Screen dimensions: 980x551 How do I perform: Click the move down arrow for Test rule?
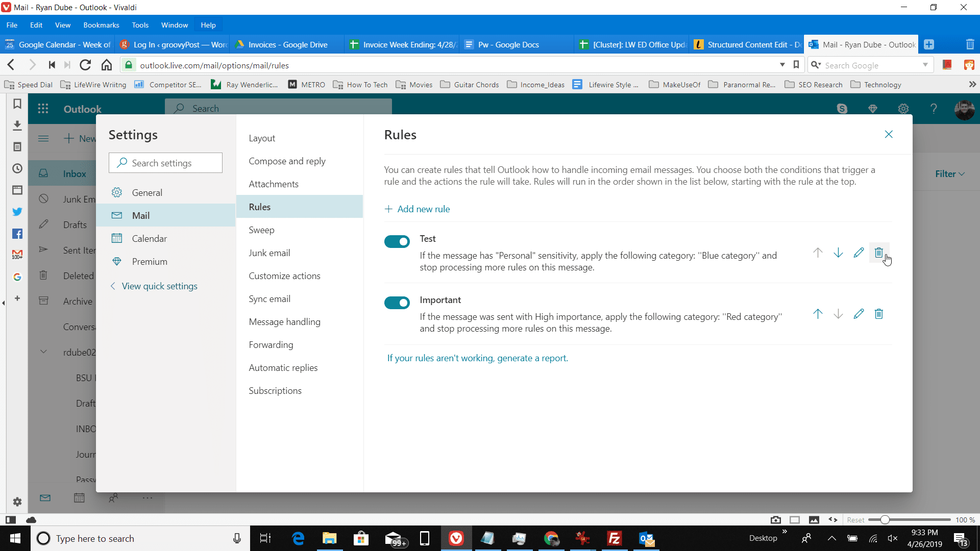(838, 253)
